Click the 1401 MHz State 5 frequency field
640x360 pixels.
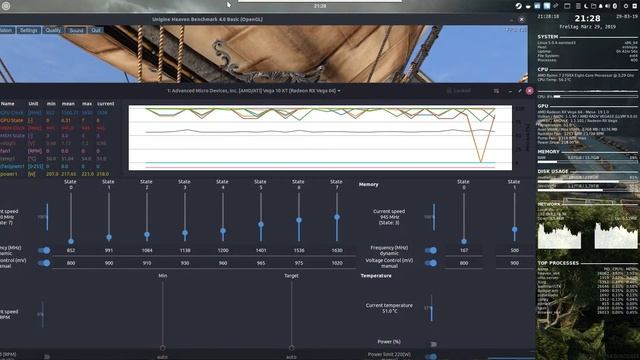pos(261,251)
